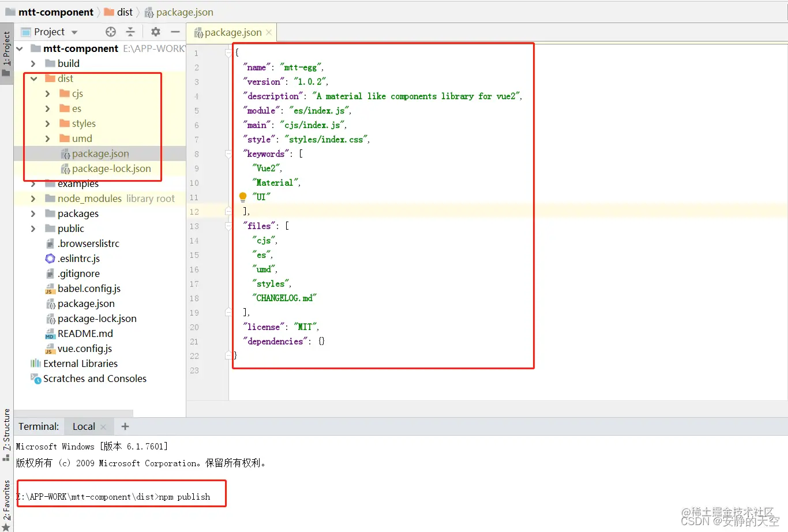This screenshot has width=788, height=532.
Task: Click the External Libraries icon
Action: 36,364
